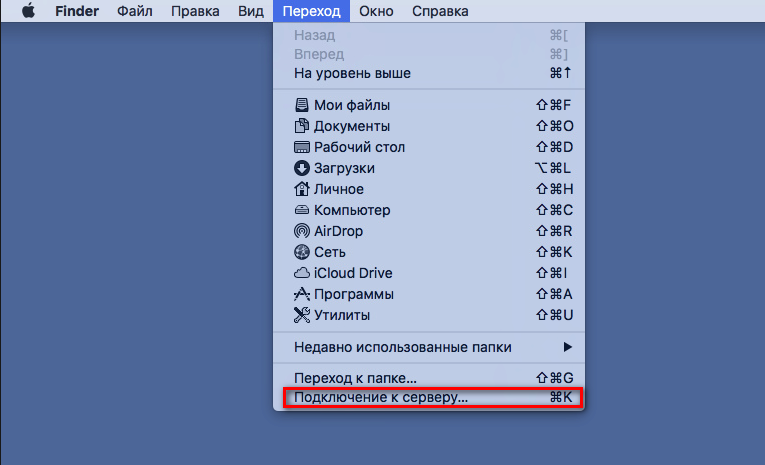This screenshot has width=765, height=465.
Task: Click the iCloud Drive cloud icon
Action: coord(302,273)
